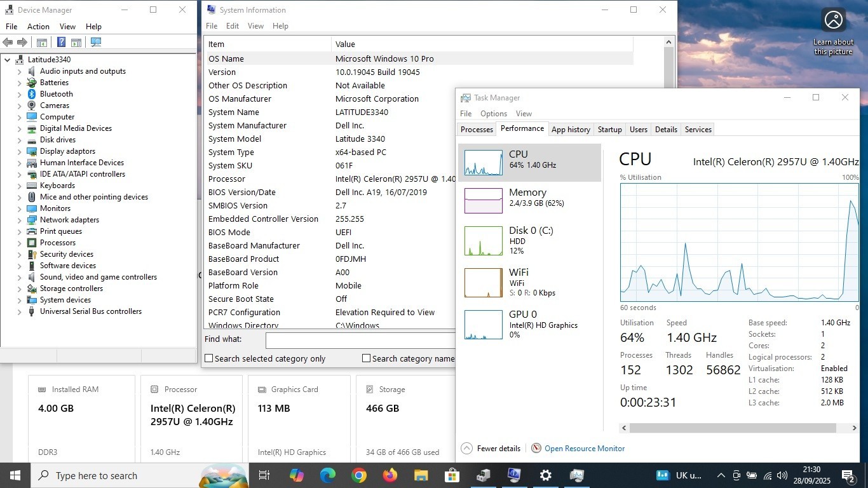Open Settings gear icon on the taskbar
868x488 pixels.
(545, 475)
